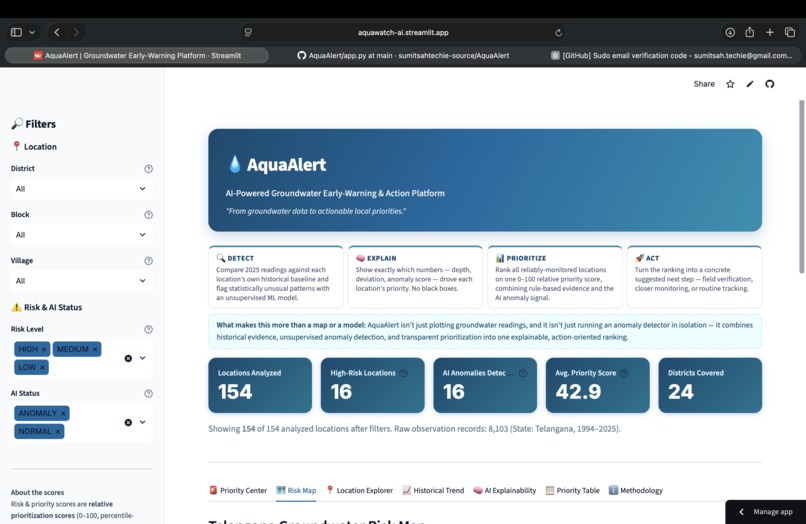Click the ACT info card
806x524 pixels.
tap(694, 277)
